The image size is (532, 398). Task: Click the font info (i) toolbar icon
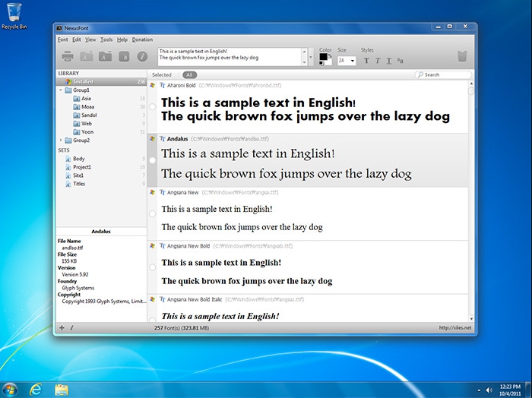(142, 56)
